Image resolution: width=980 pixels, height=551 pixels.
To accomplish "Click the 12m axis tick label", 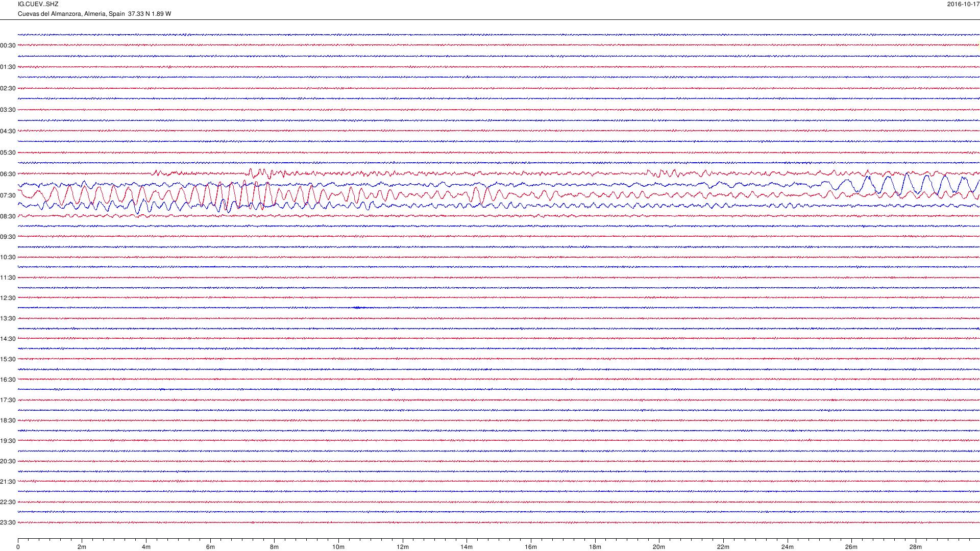I will (x=403, y=547).
